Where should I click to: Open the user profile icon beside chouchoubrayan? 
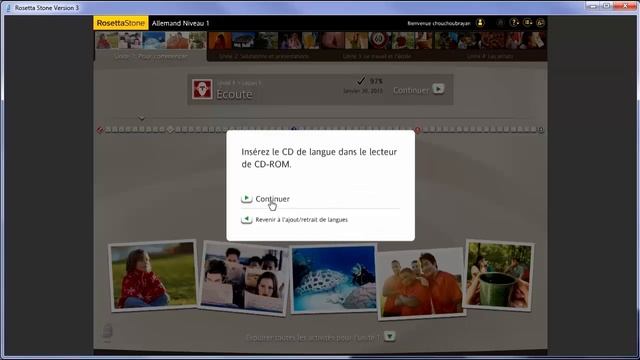tap(480, 23)
